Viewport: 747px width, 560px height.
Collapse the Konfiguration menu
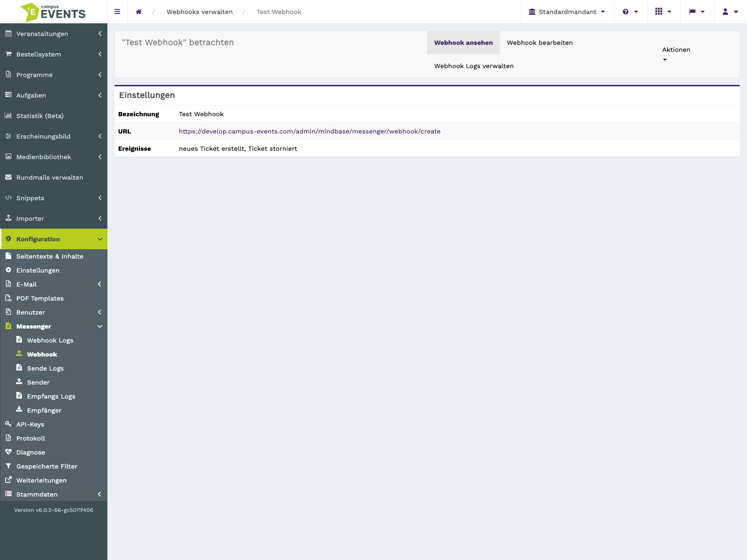[x=54, y=239]
